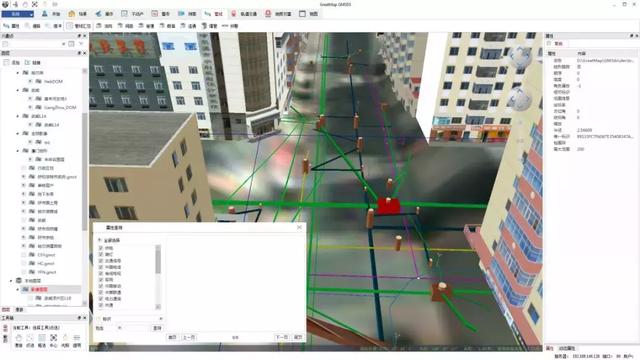Click the next-page button in query dialog
The width and height of the screenshot is (640, 360).
(282, 337)
